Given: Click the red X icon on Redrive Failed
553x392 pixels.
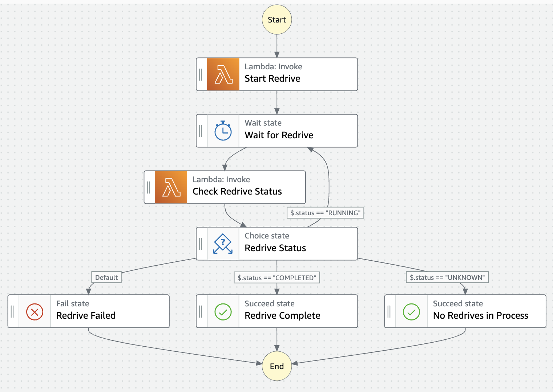Looking at the screenshot, I should (x=35, y=311).
